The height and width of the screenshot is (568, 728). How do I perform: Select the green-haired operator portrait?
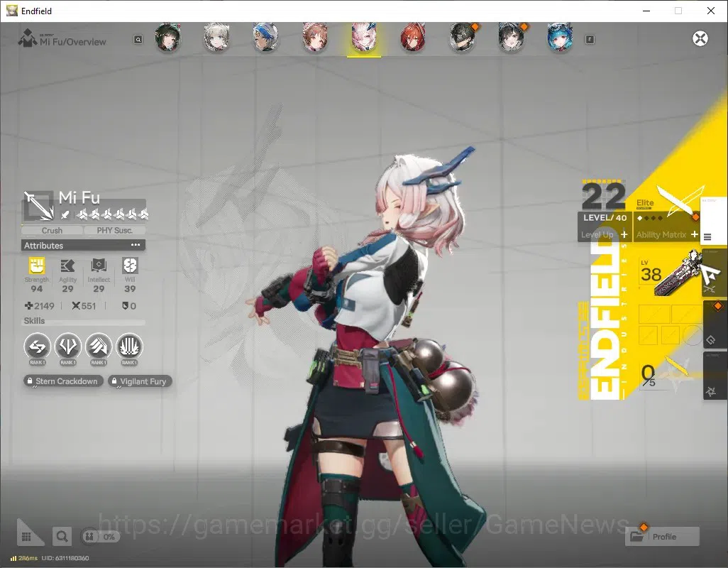[x=167, y=37]
